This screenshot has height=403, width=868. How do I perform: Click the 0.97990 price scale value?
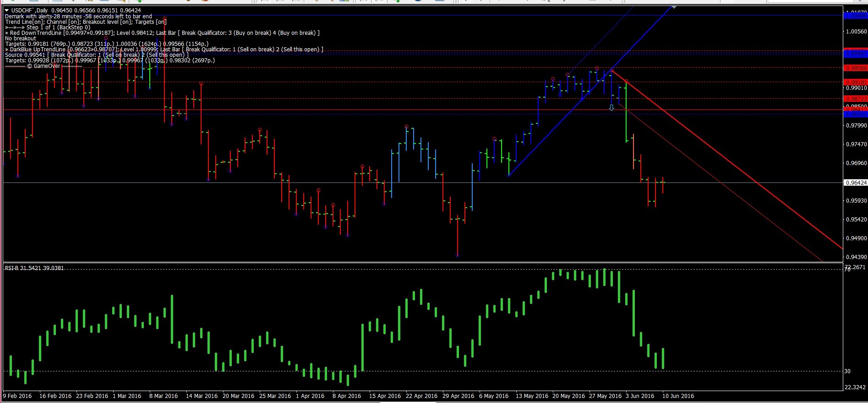pyautogui.click(x=856, y=125)
